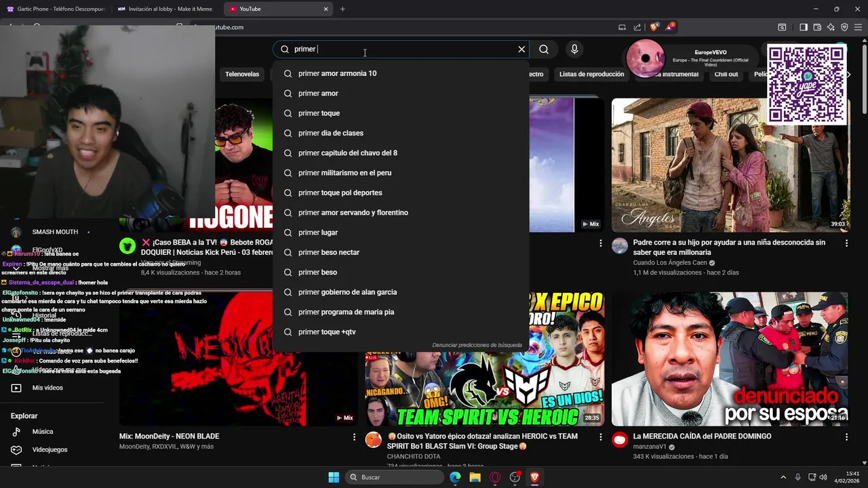The image size is (868, 488).
Task: Clear the YouTube search box text
Action: (x=521, y=49)
